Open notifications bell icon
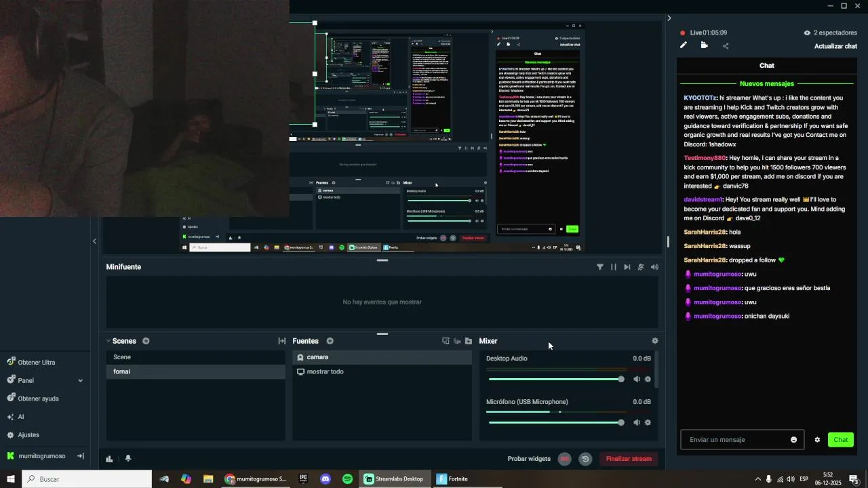The image size is (868, 488). click(x=128, y=459)
